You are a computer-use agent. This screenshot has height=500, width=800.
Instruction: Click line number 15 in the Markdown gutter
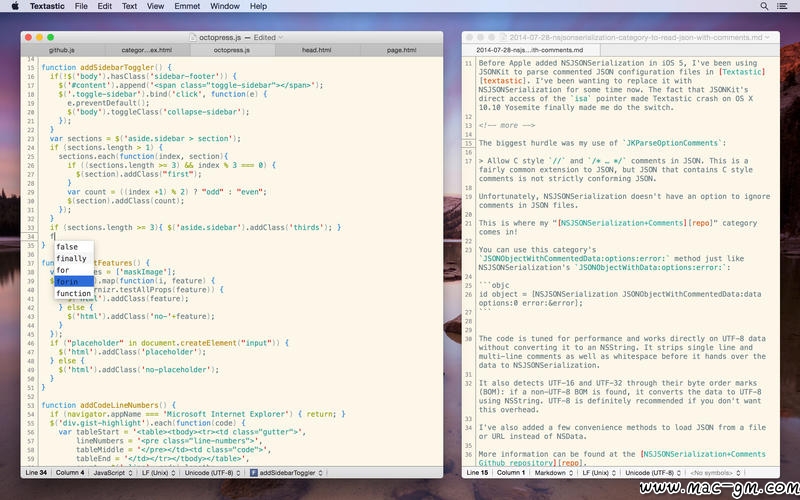tap(468, 143)
